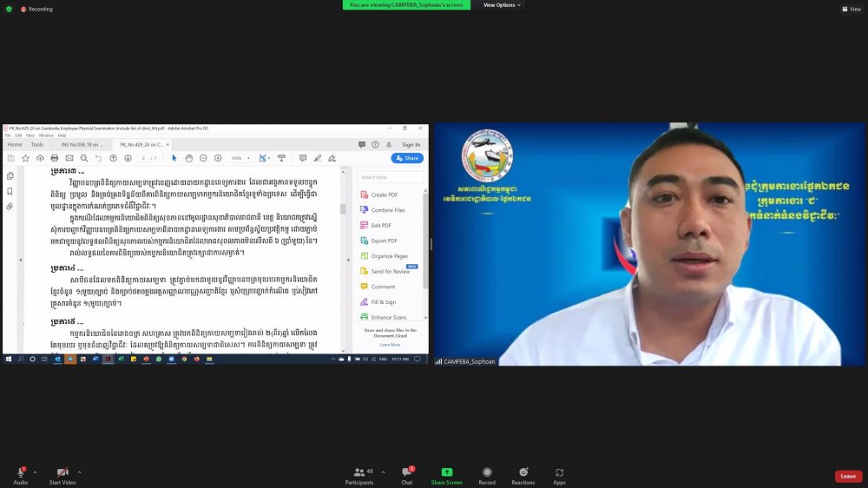Select the Hand pan tool in Acrobat
The width and height of the screenshot is (868, 488).
tap(188, 158)
